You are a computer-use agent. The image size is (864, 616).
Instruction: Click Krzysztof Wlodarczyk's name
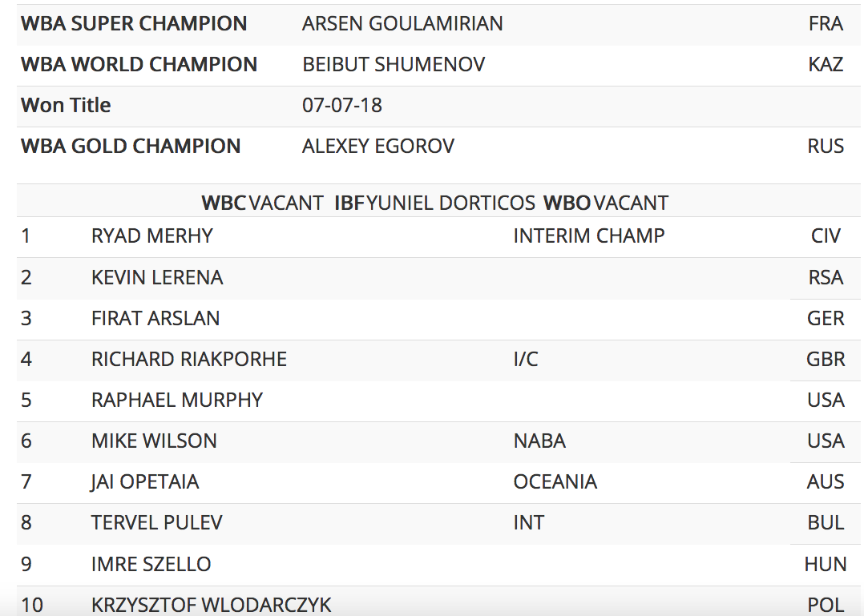pyautogui.click(x=212, y=605)
